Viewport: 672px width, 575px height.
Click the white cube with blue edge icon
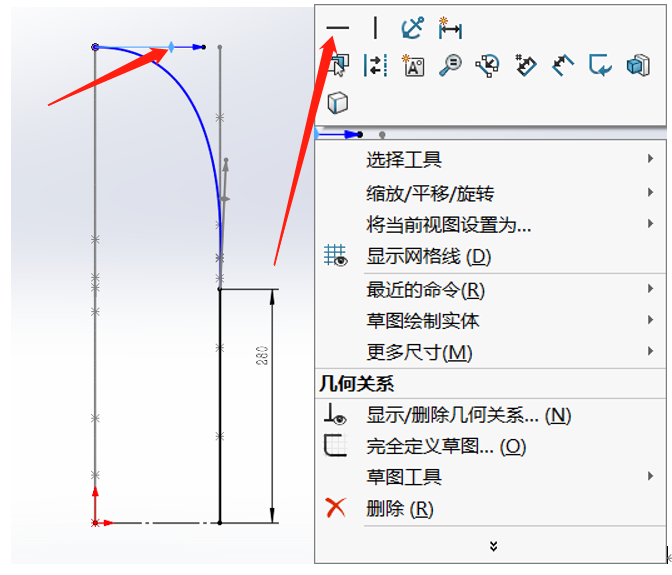[x=338, y=103]
